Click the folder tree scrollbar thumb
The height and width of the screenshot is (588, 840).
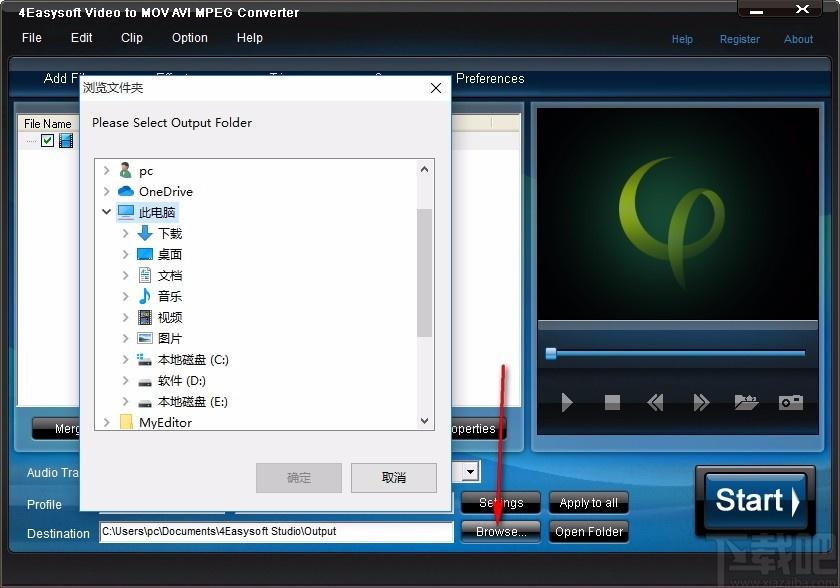(424, 273)
